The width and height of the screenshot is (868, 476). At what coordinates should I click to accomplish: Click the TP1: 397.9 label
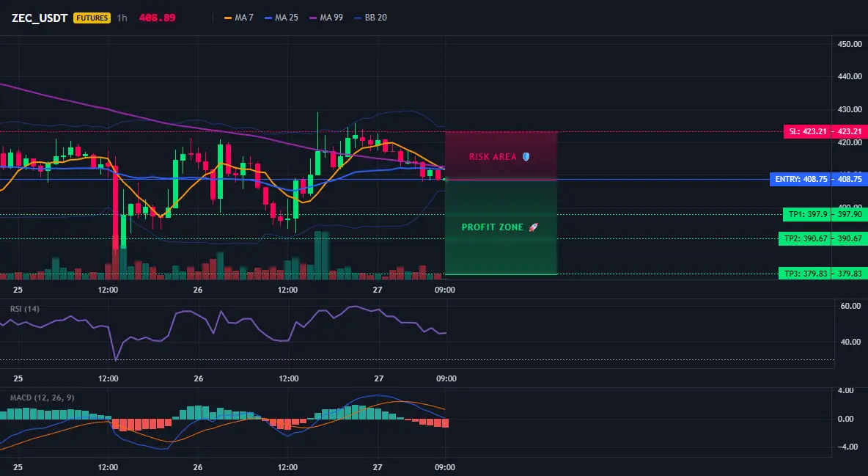(x=807, y=214)
